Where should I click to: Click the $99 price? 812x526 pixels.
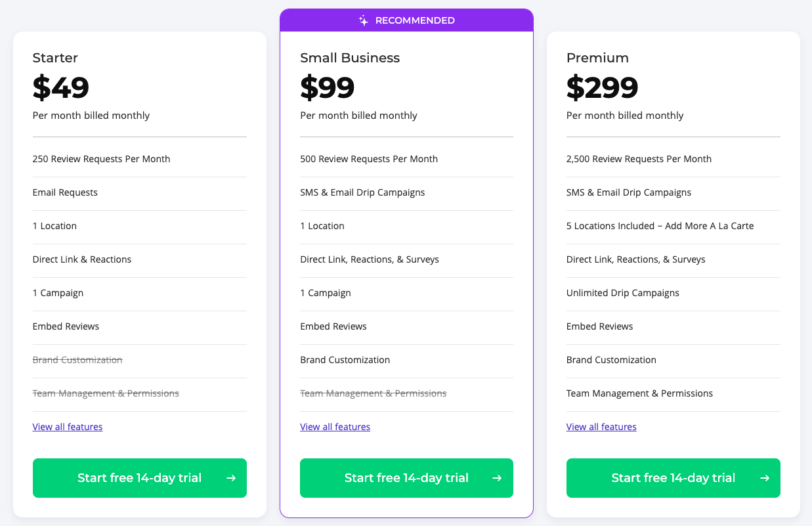point(327,87)
